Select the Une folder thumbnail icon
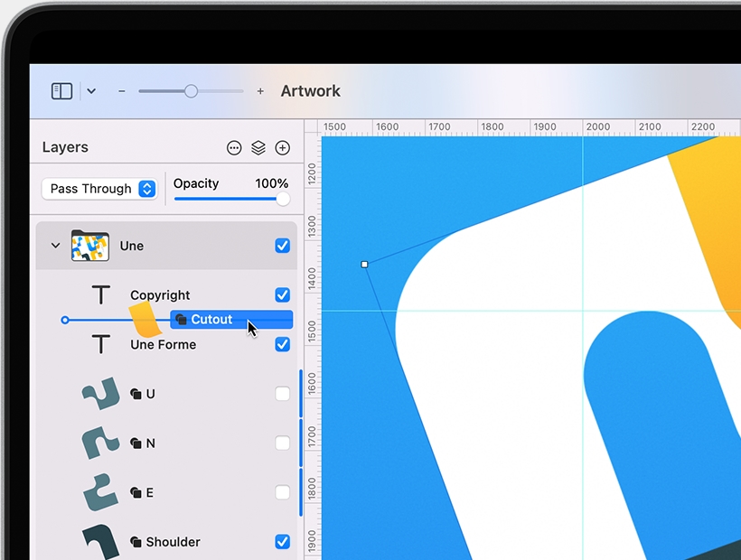This screenshot has width=741, height=560. pyautogui.click(x=89, y=245)
